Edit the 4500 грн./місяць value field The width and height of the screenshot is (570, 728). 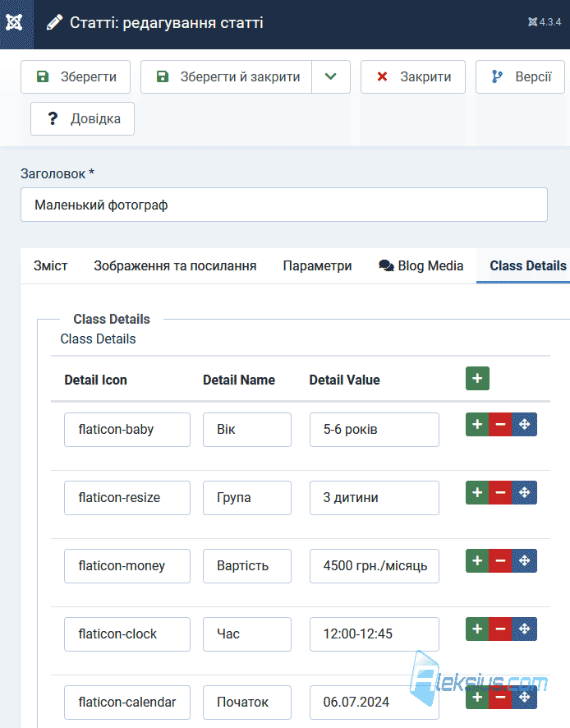pos(375,566)
